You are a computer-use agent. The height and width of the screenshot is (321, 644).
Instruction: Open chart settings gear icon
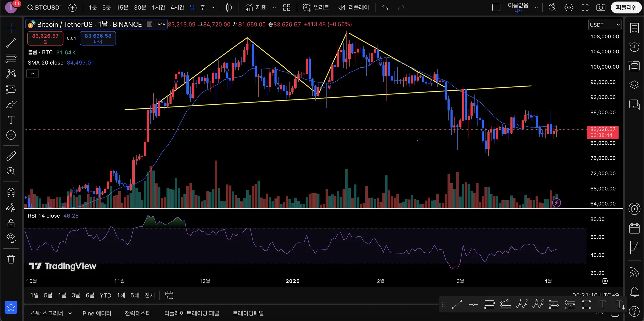tap(569, 7)
